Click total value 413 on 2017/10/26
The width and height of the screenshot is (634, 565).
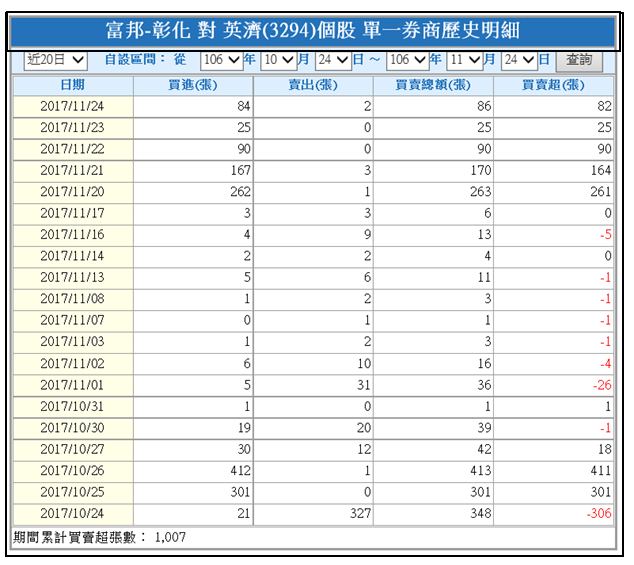click(480, 471)
